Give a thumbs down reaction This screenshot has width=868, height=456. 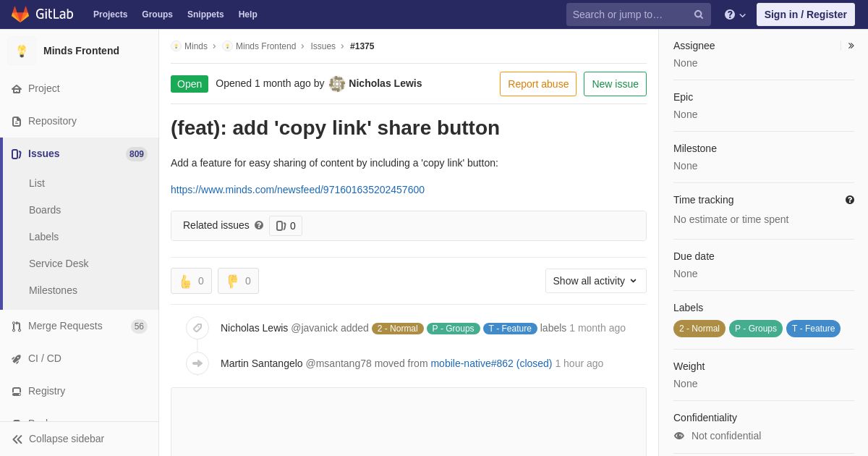pos(238,281)
